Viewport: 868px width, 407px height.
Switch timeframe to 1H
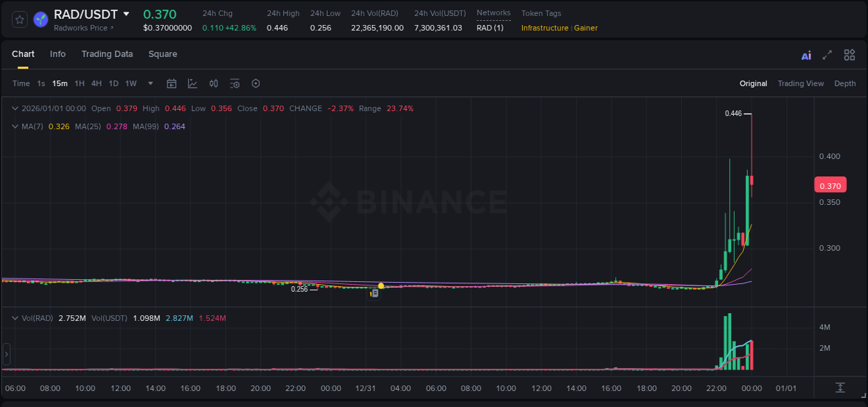point(79,83)
